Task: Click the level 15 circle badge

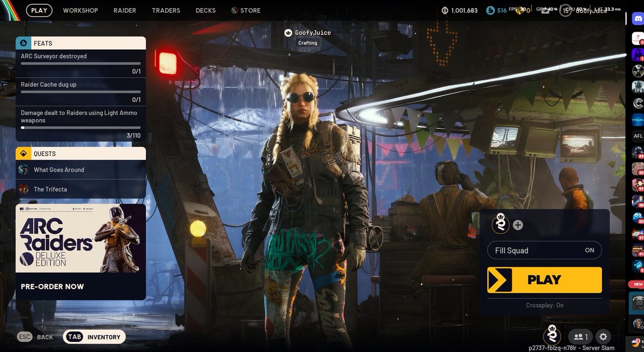Action: tap(565, 10)
